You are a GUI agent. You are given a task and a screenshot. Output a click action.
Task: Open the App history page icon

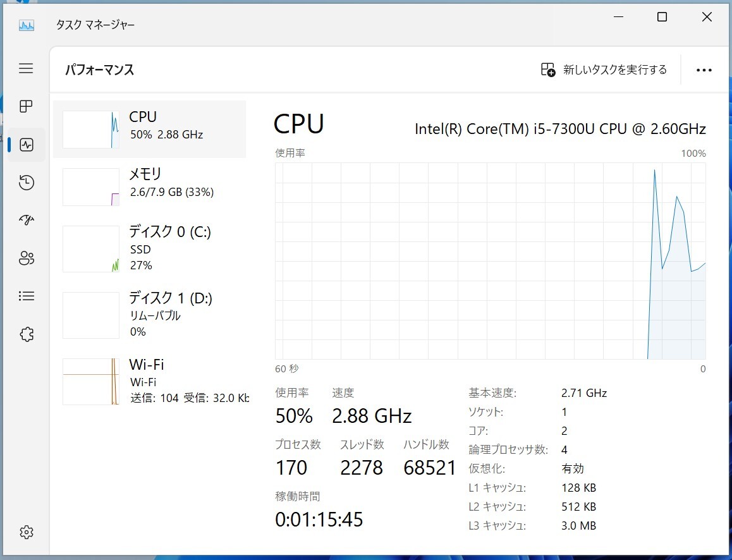click(x=27, y=183)
